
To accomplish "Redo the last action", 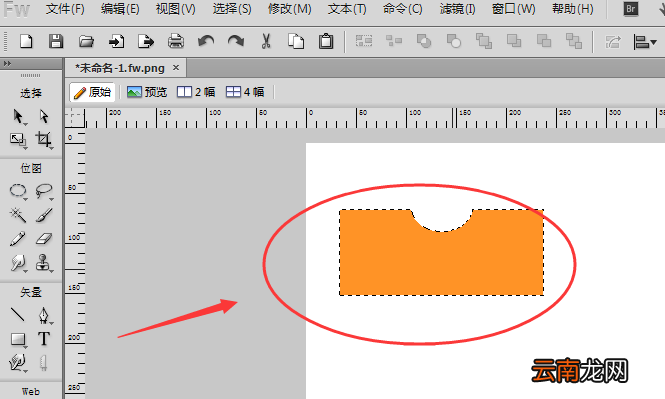I will (x=236, y=41).
